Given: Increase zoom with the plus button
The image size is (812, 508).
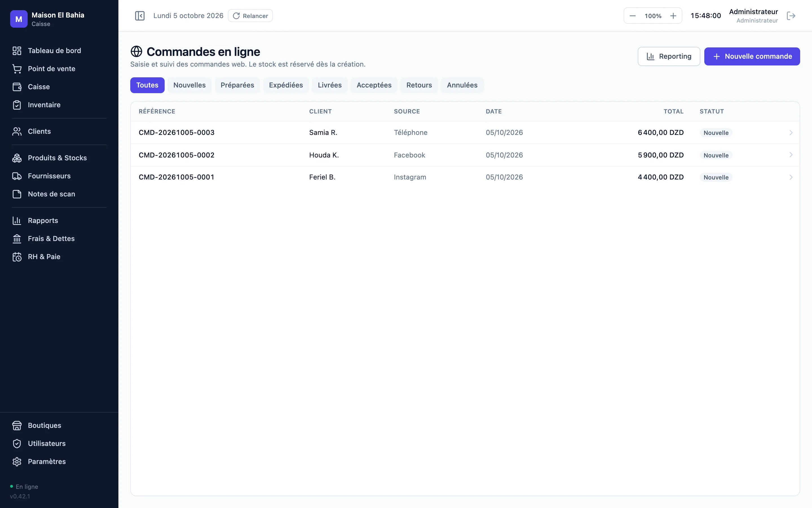Looking at the screenshot, I should point(673,16).
